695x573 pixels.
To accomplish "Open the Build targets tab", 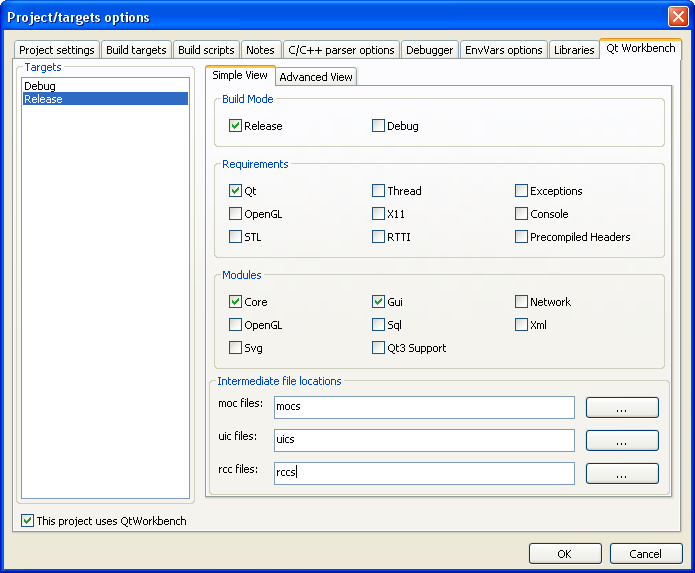I will pyautogui.click(x=136, y=50).
